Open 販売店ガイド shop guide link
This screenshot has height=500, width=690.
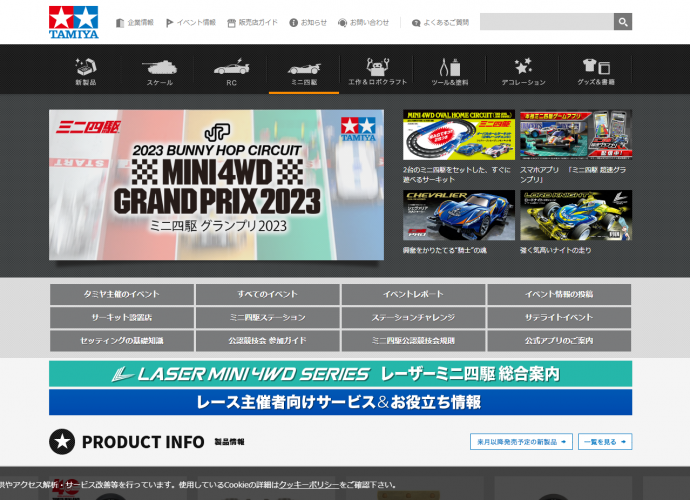coord(252,22)
